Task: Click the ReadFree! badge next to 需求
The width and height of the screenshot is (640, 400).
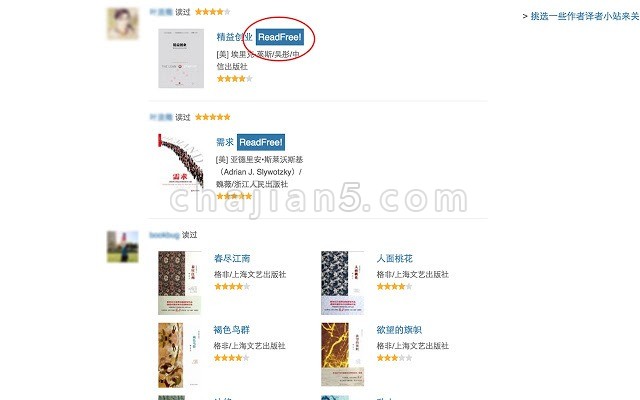Action: (261, 142)
